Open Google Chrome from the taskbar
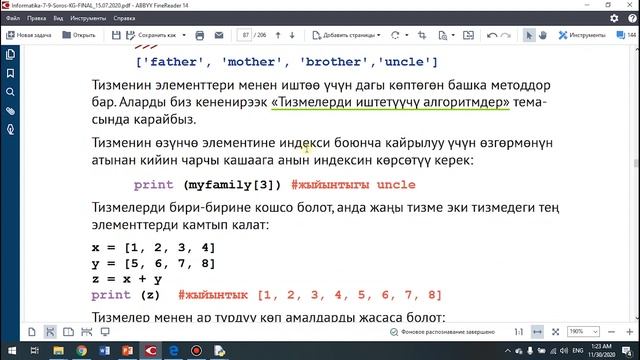The height and width of the screenshot is (360, 640). click(x=82, y=351)
